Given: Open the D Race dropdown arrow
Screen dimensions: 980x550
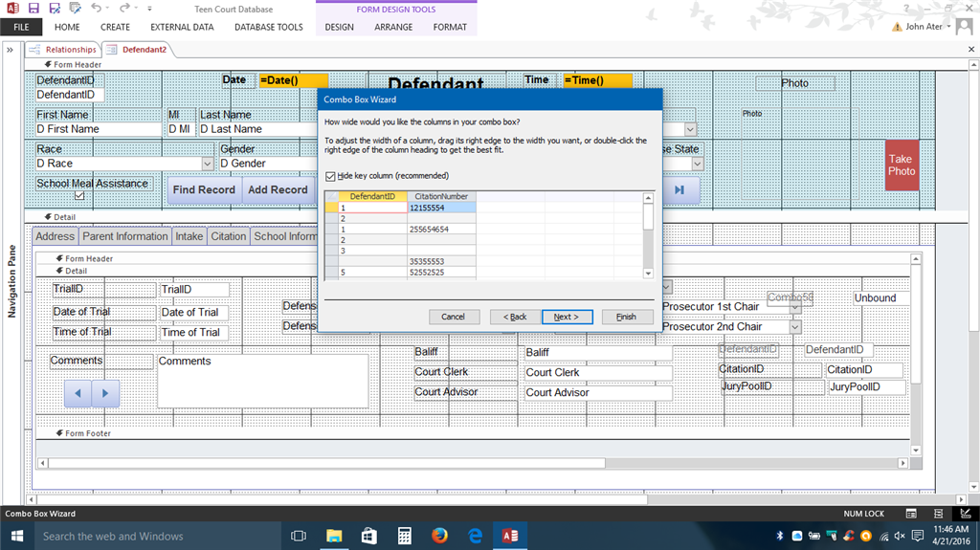Looking at the screenshot, I should 208,164.
